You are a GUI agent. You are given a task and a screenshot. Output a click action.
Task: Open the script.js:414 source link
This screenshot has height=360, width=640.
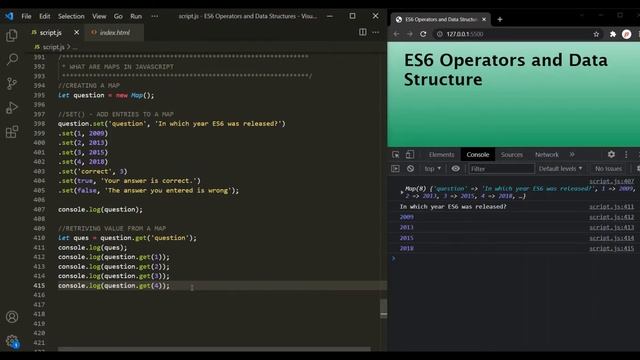611,238
